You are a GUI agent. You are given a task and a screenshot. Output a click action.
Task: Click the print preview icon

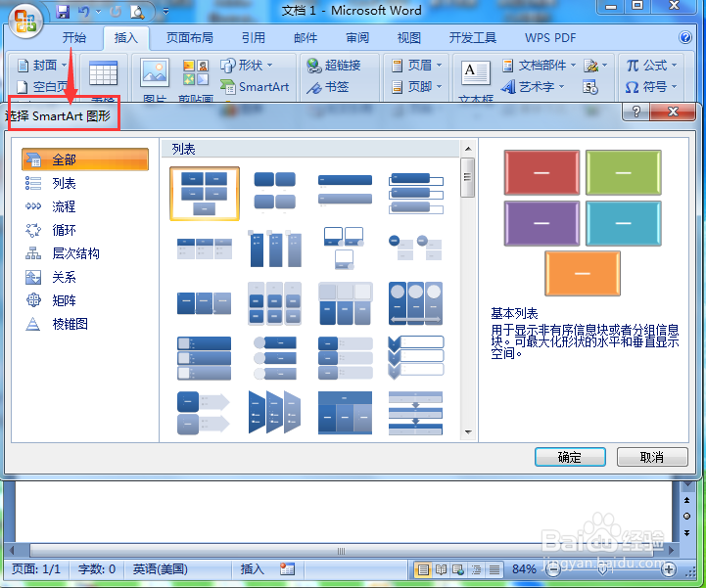137,12
